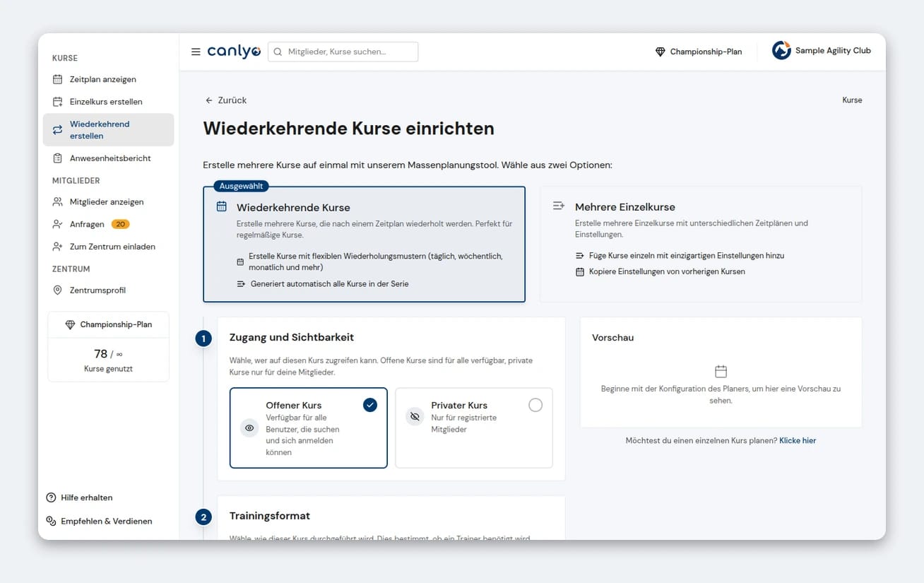Click the Trainingsformat heading
The width and height of the screenshot is (924, 583).
click(270, 516)
